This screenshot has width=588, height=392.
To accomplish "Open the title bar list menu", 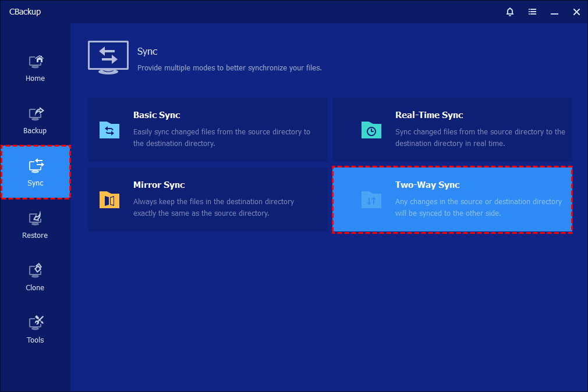I will 532,12.
